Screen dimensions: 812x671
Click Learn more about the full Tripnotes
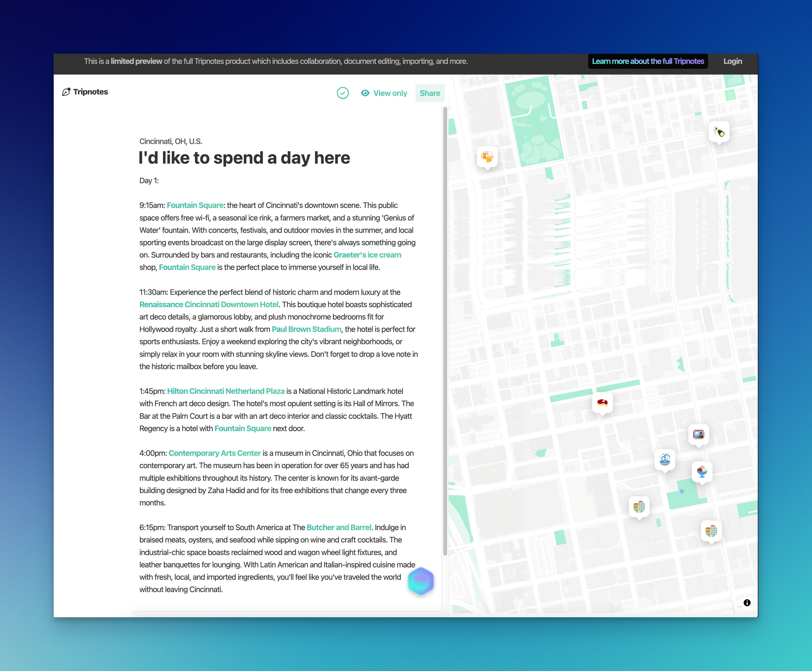648,61
